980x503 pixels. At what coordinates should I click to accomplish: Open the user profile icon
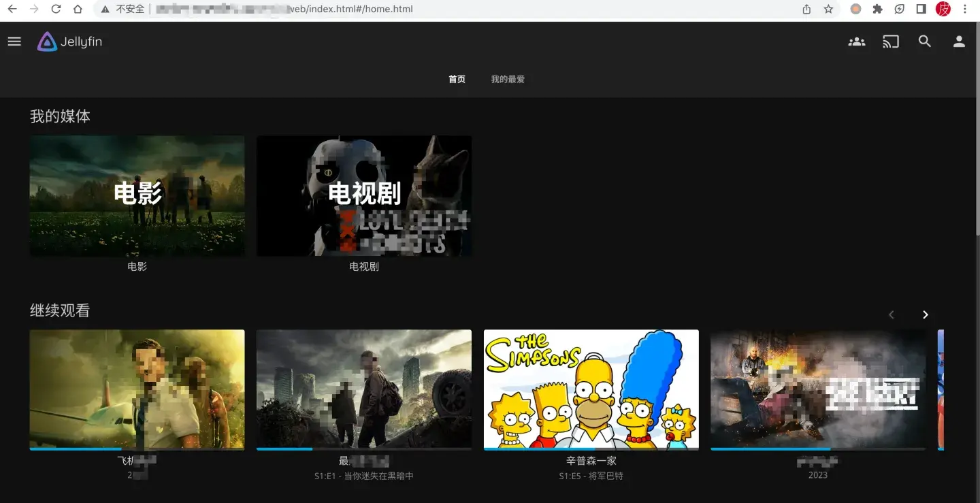[959, 42]
